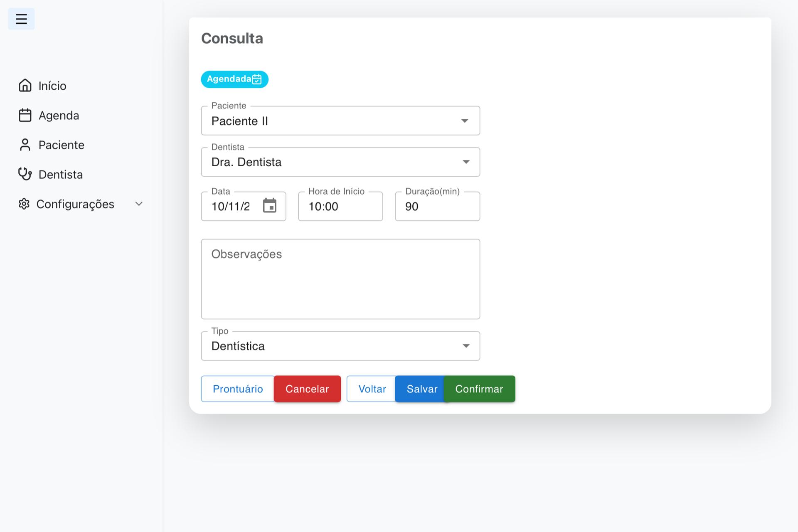The width and height of the screenshot is (798, 532).
Task: Open the Prontuário link
Action: pos(237,389)
